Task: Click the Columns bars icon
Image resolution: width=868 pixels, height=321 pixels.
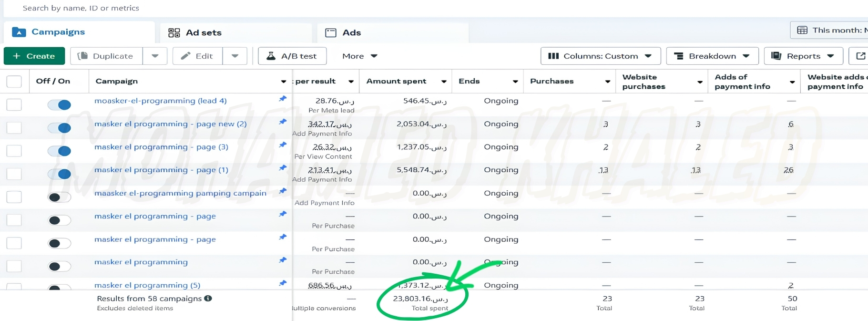Action: click(x=553, y=56)
